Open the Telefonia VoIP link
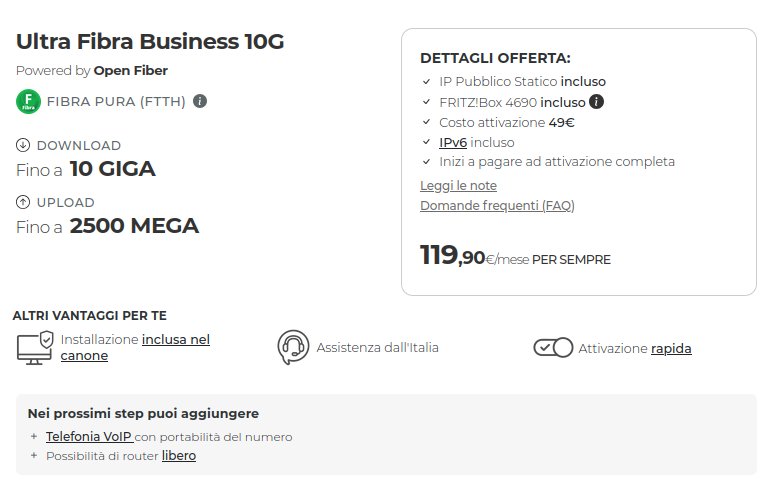The width and height of the screenshot is (768, 488). tap(88, 436)
